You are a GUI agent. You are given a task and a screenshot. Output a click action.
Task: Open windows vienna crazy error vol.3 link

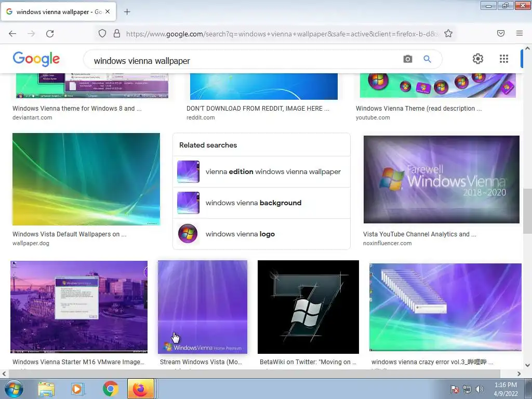[432, 362]
